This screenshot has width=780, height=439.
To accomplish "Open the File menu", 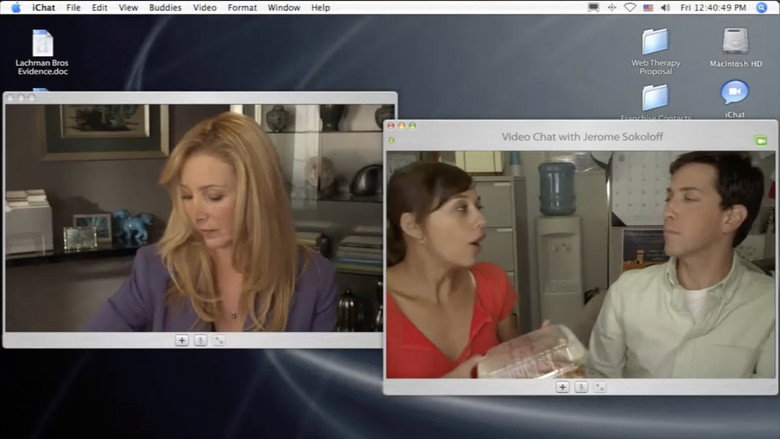I will click(73, 7).
